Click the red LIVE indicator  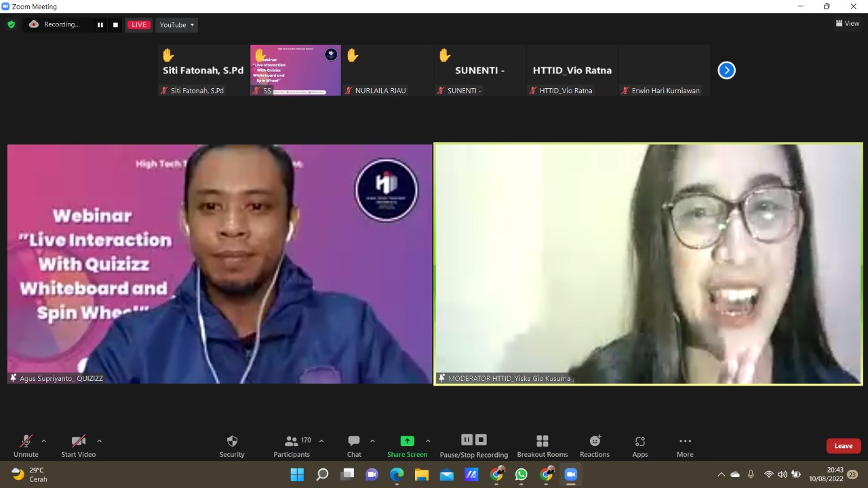pos(139,25)
